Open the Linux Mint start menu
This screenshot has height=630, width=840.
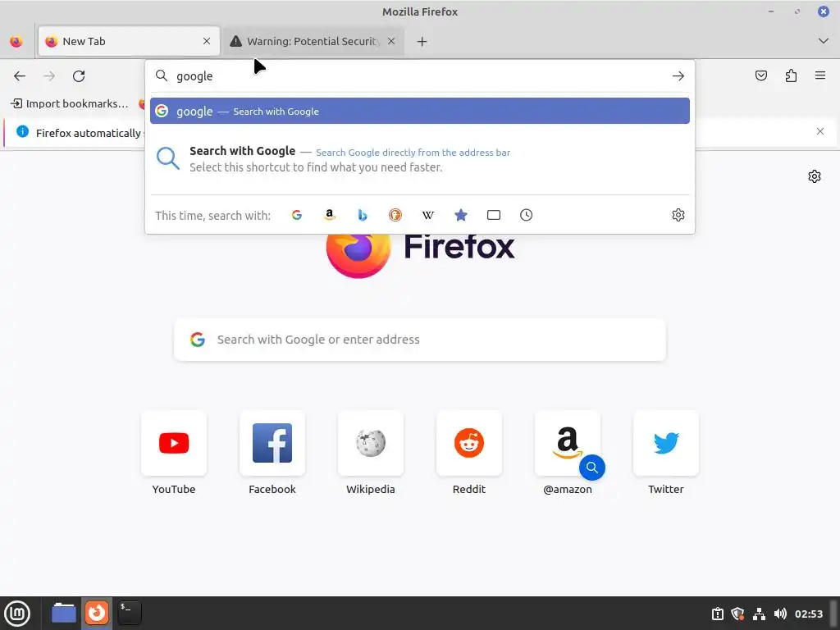18,614
